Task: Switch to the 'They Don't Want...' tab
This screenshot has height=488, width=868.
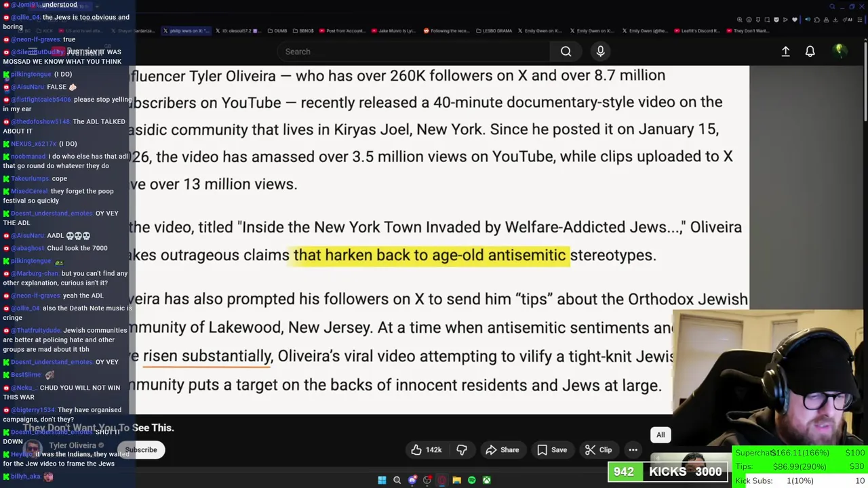Action: pyautogui.click(x=749, y=30)
